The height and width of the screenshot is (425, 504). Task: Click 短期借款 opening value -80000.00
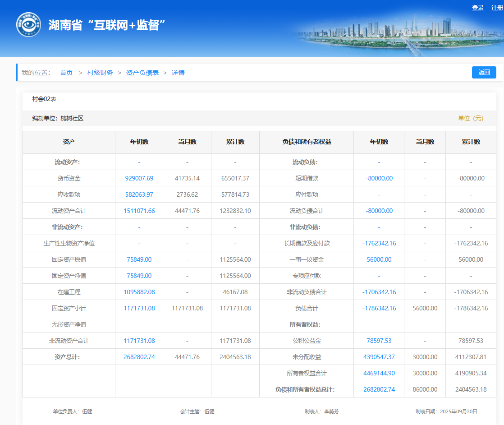(379, 178)
